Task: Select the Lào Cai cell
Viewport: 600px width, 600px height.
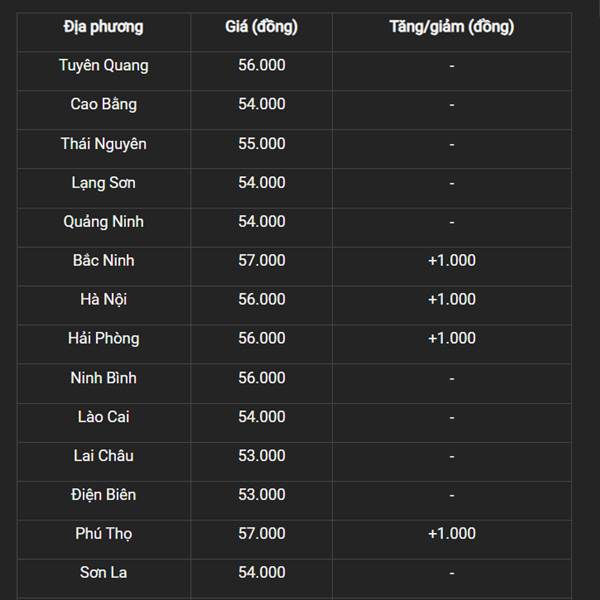Action: (x=104, y=417)
